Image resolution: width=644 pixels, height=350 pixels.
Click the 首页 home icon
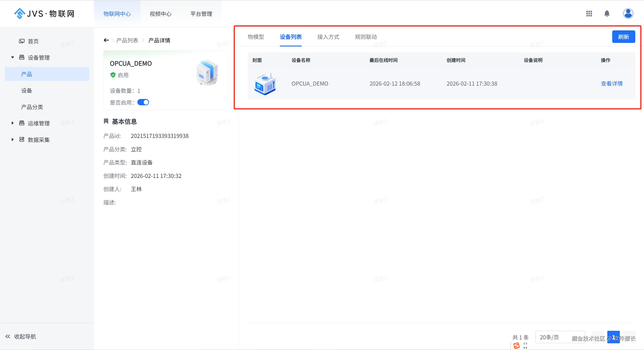(22, 41)
